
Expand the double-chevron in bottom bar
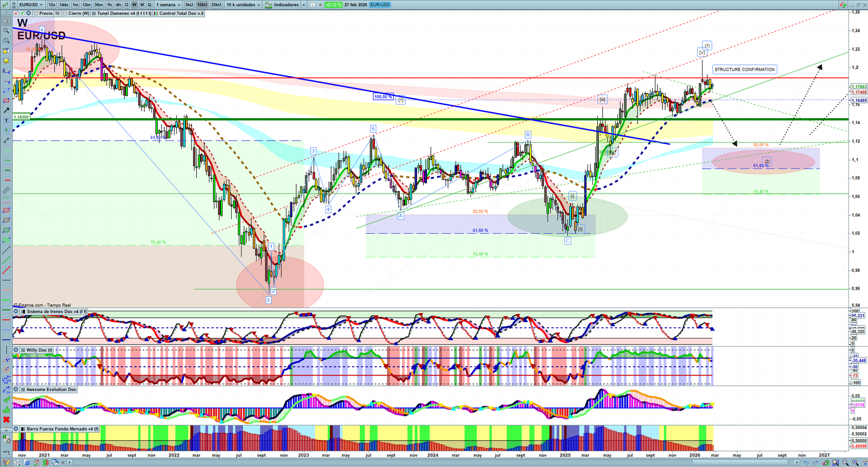[64, 463]
